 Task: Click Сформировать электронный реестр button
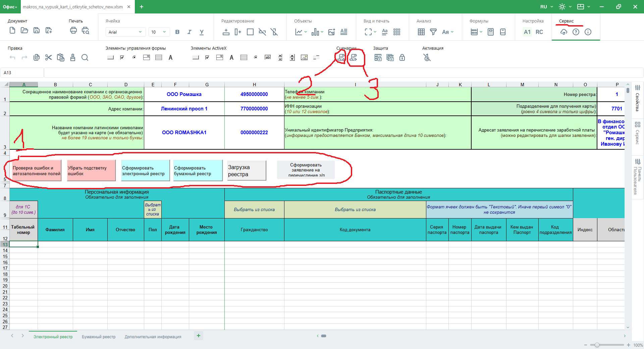tap(145, 170)
